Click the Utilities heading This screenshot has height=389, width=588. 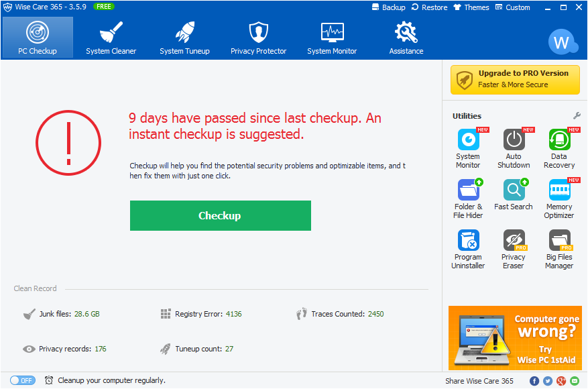467,116
